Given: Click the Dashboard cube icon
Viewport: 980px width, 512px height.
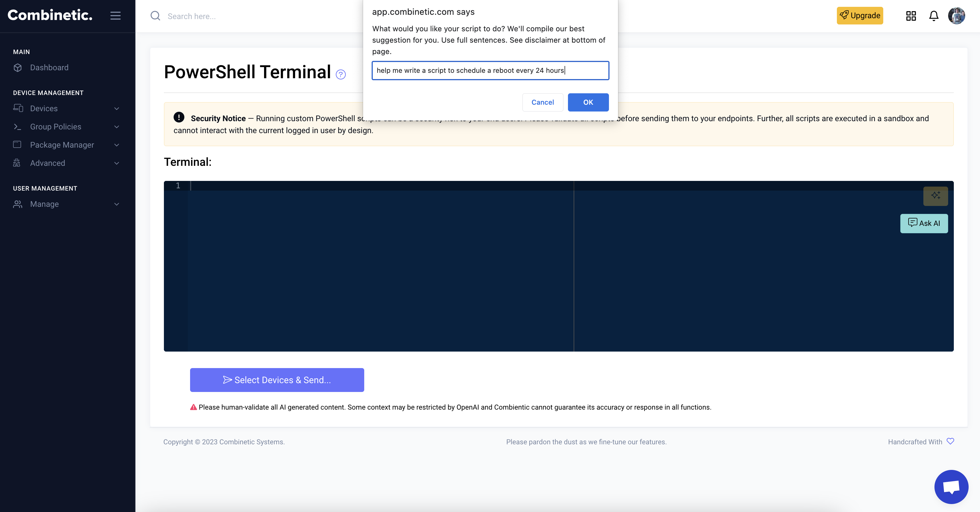Looking at the screenshot, I should click(x=18, y=68).
